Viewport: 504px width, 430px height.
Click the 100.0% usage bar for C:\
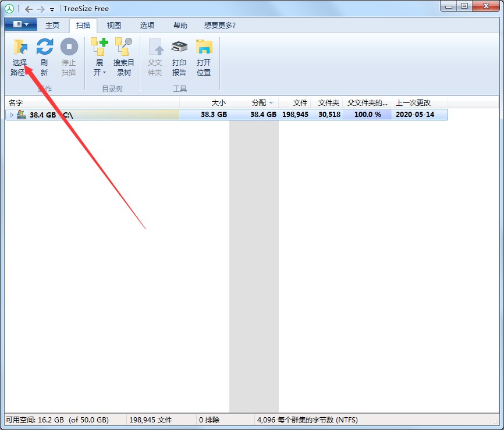(x=367, y=115)
